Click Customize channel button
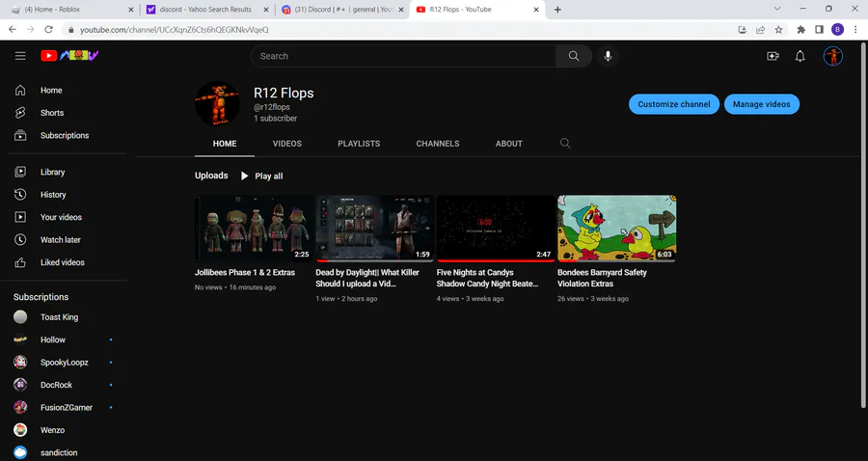 pyautogui.click(x=674, y=104)
